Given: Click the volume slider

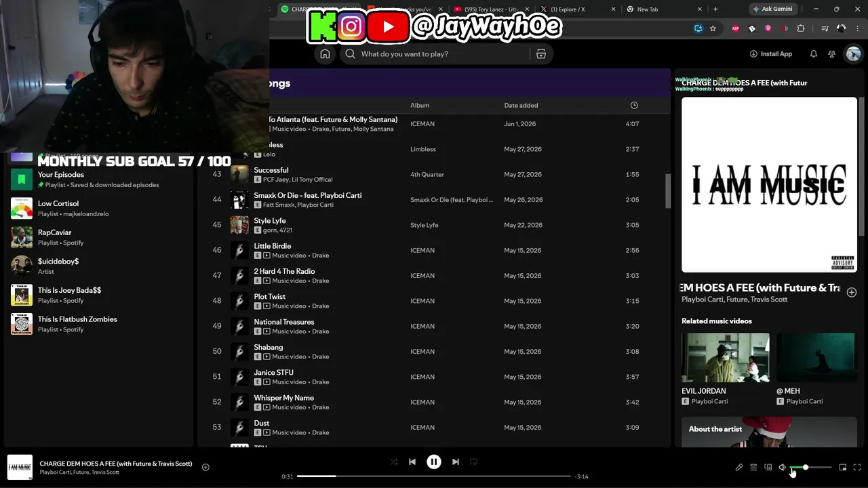Looking at the screenshot, I should click(811, 468).
